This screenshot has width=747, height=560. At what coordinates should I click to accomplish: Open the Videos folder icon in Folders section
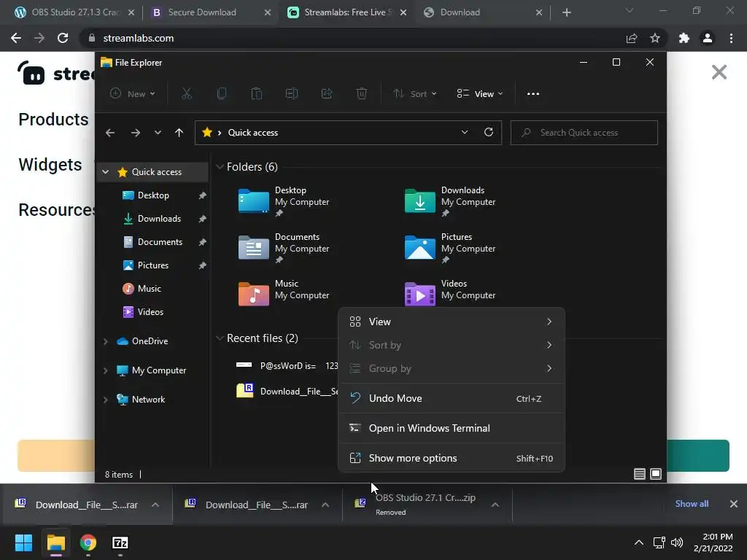tap(419, 294)
